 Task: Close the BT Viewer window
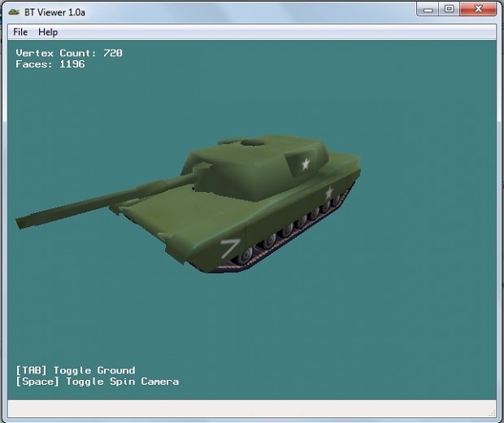tap(478, 9)
